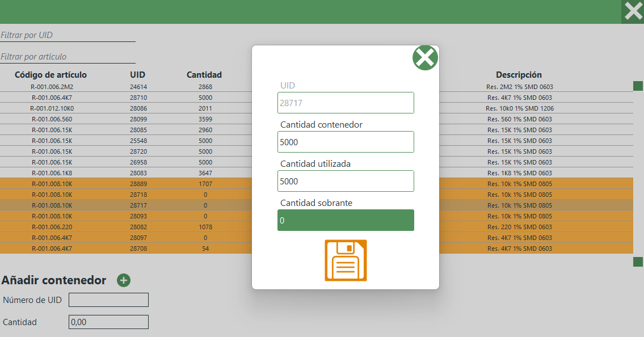Click the green plus add container icon
The height and width of the screenshot is (337, 644).
(x=124, y=280)
